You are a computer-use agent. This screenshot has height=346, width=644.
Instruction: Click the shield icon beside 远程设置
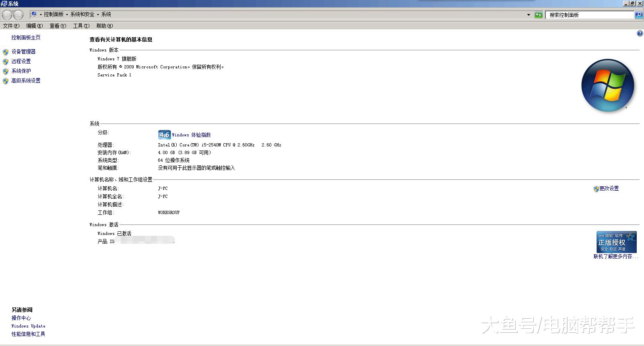(6, 62)
